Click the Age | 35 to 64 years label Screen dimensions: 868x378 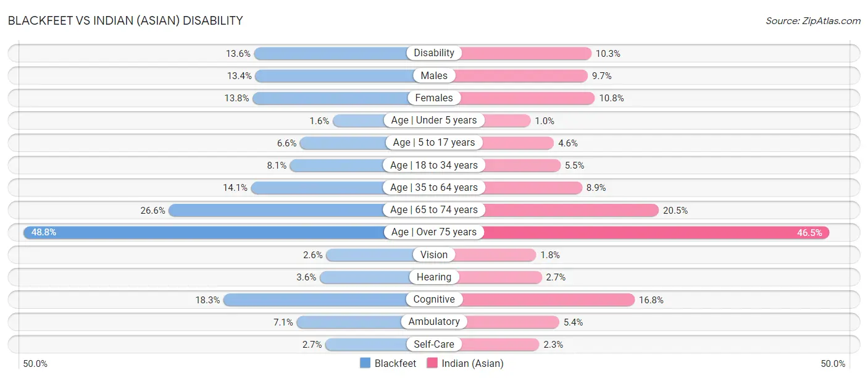pos(434,187)
